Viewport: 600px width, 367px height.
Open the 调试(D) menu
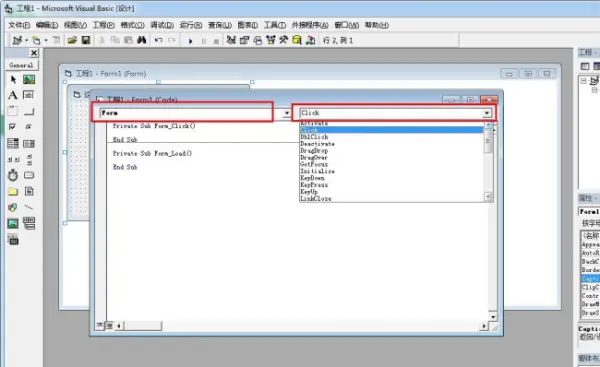coord(162,25)
